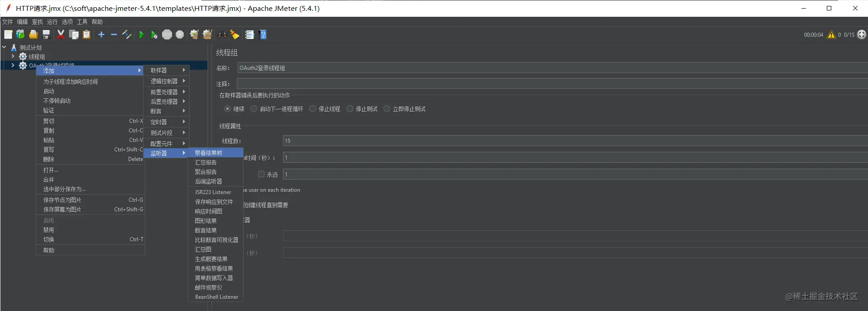Click the 线程数 field showing 15
The image size is (868, 311).
pyautogui.click(x=575, y=141)
